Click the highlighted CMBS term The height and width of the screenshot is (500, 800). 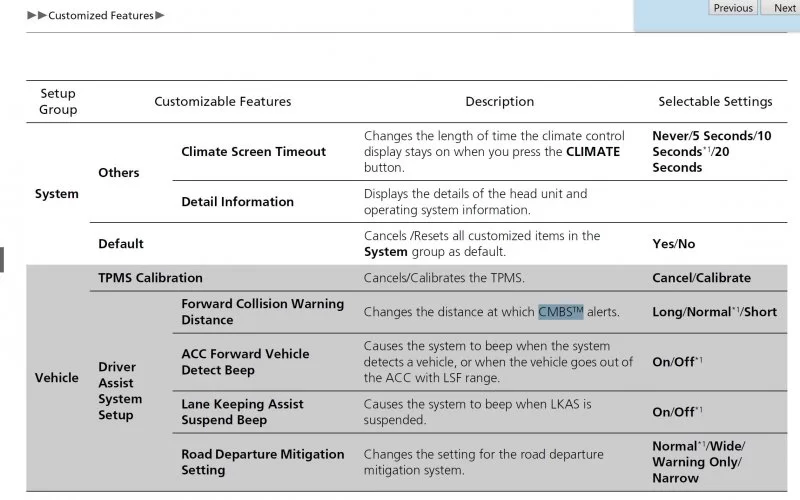560,312
